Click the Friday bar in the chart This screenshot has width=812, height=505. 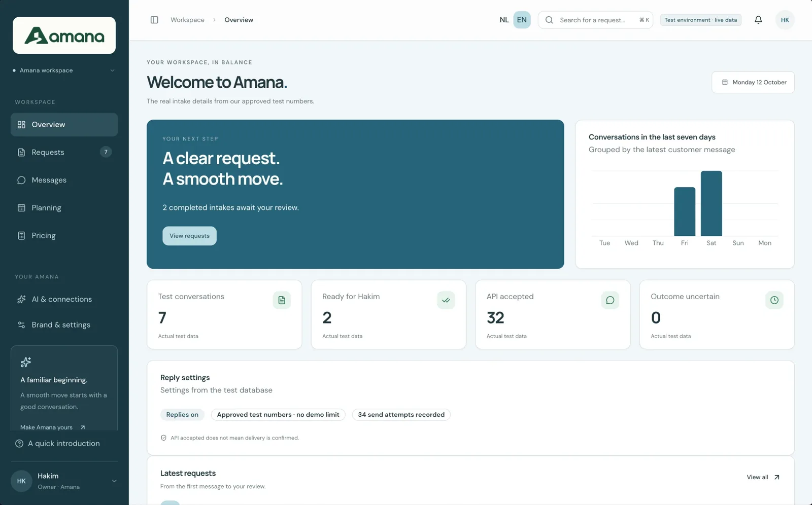coord(685,211)
